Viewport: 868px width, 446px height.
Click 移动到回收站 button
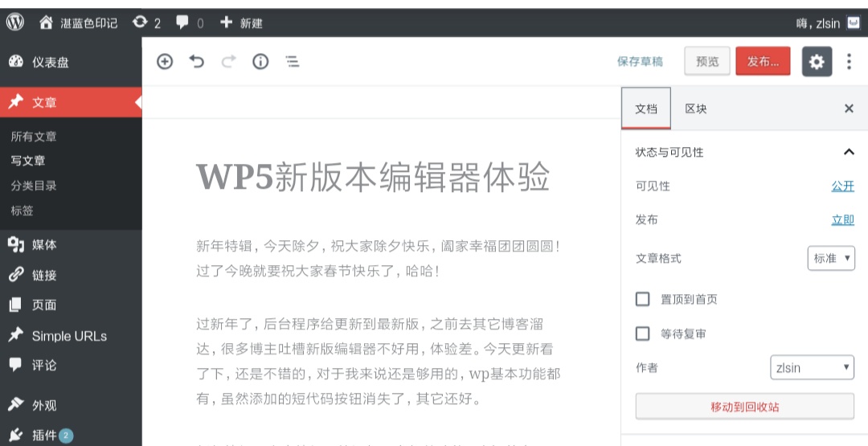click(744, 407)
